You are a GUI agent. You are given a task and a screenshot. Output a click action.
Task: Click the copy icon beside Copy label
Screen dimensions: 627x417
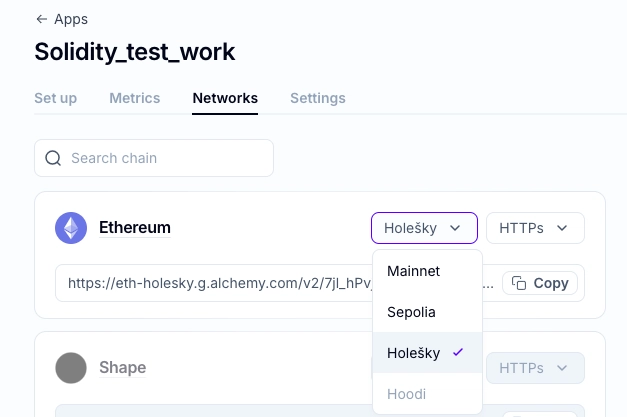click(x=519, y=283)
